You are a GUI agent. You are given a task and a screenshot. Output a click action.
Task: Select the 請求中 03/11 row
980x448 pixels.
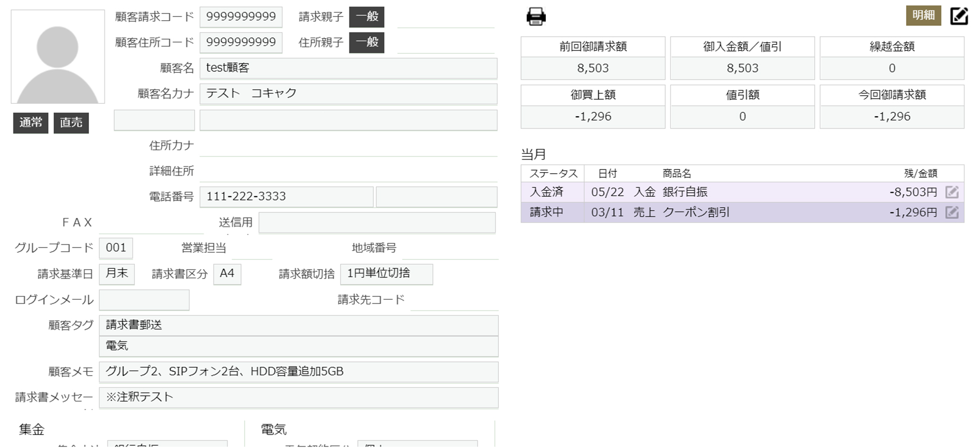coord(742,212)
